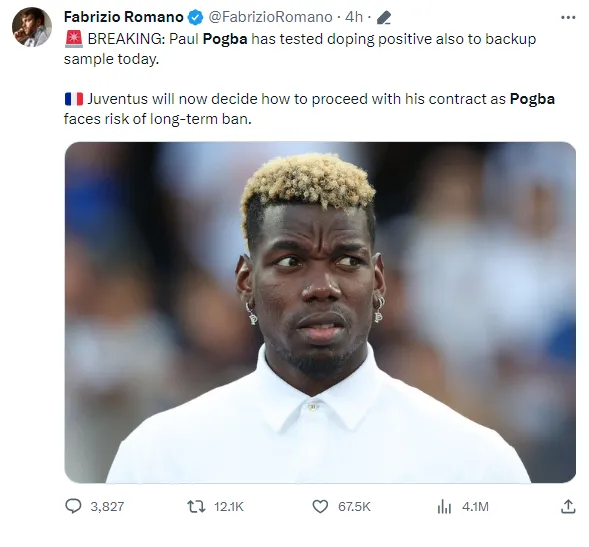Open Fabrizio Romano's profile avatar
Image resolution: width=589 pixels, height=547 pixels.
pos(32,27)
